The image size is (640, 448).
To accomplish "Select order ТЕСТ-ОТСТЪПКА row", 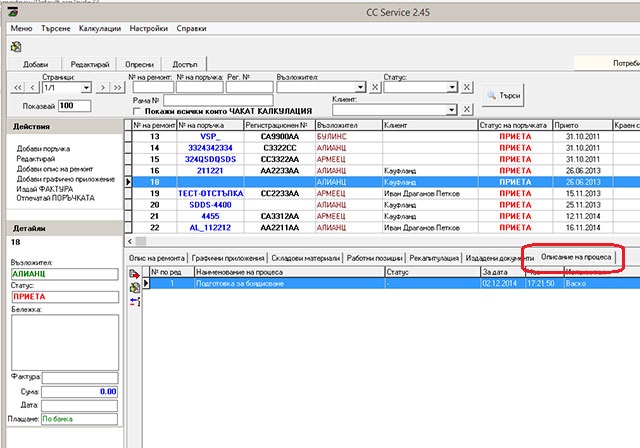I will coord(382,193).
